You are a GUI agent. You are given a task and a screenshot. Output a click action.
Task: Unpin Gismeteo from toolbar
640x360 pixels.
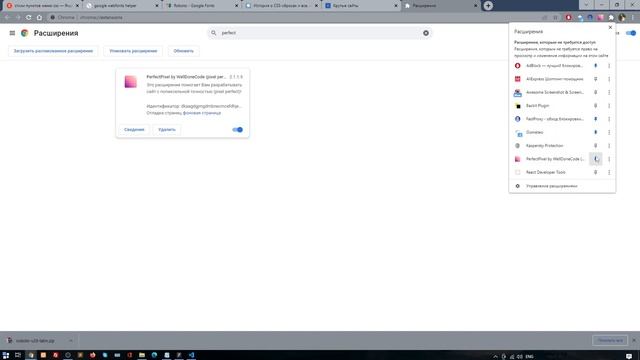click(596, 132)
